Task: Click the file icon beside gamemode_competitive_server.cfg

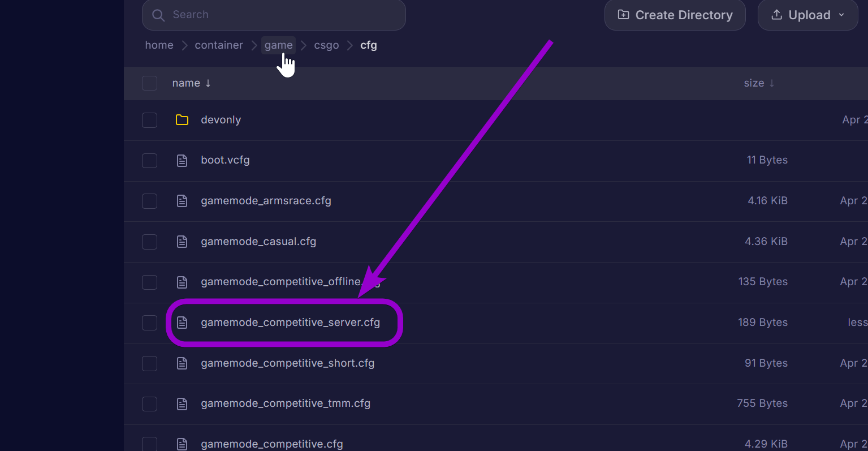Action: click(x=182, y=323)
